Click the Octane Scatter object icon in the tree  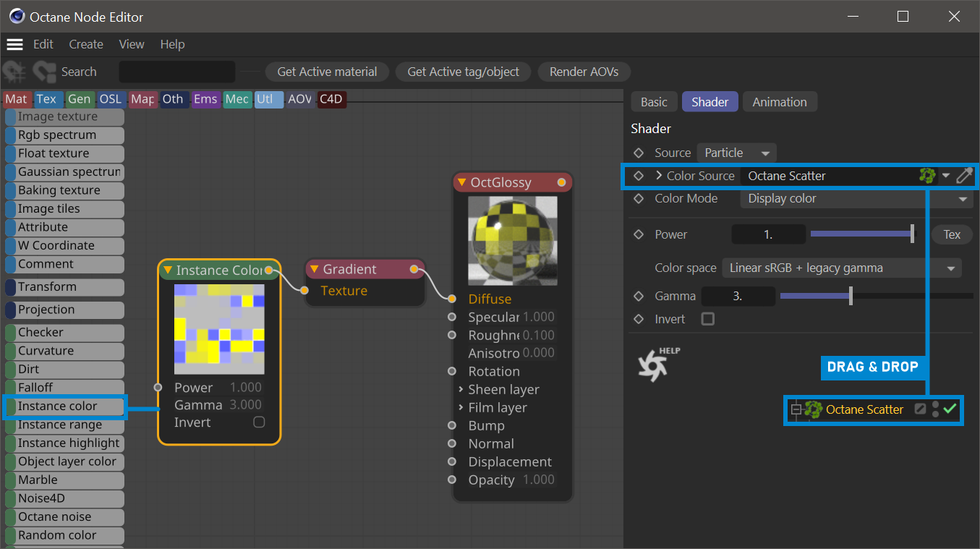point(814,409)
